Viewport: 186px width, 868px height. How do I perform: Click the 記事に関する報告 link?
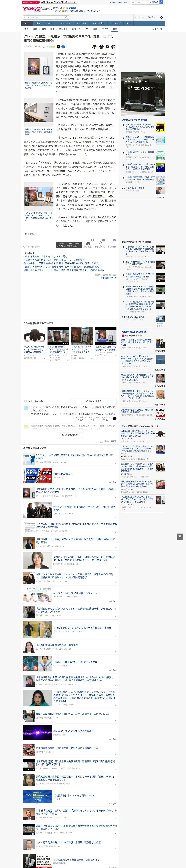[31, 247]
